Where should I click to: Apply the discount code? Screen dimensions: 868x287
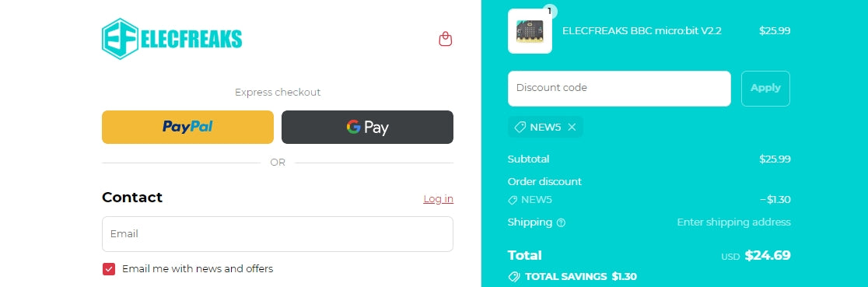point(765,88)
